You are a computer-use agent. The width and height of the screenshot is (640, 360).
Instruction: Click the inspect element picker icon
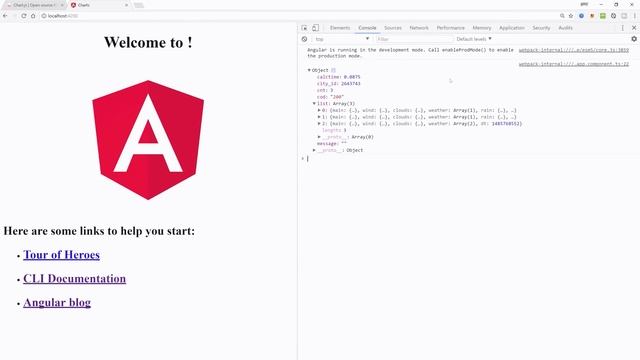304,28
